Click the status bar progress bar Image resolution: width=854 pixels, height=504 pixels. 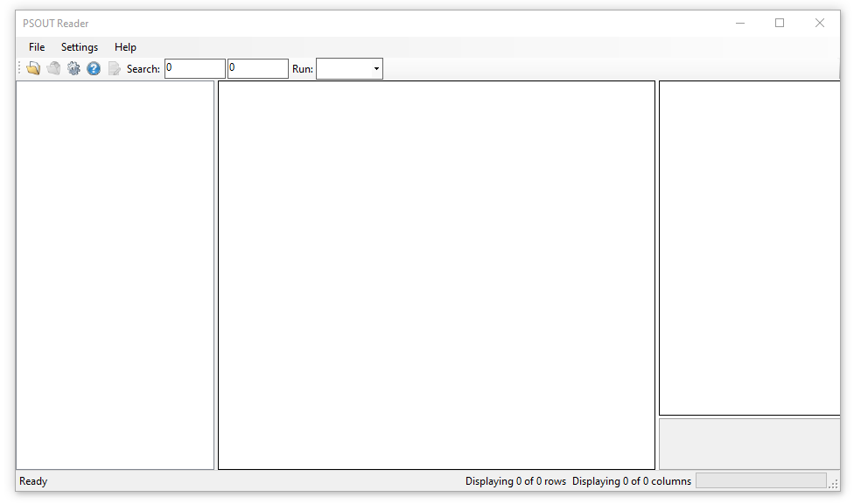pyautogui.click(x=760, y=481)
